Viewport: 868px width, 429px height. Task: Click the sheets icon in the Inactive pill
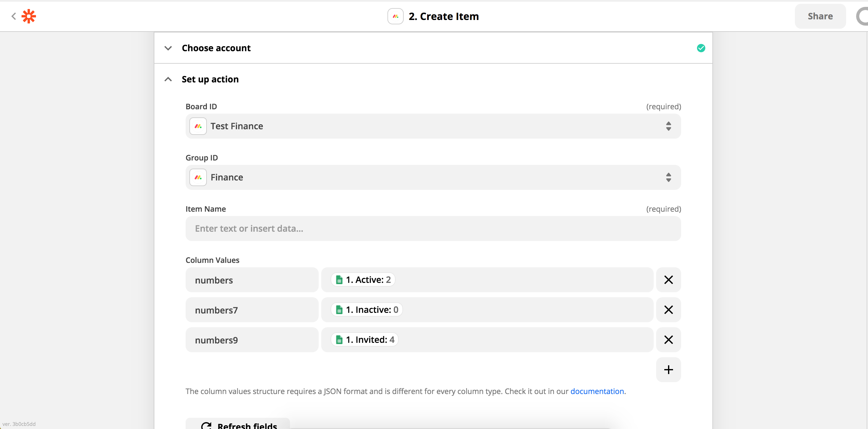pyautogui.click(x=339, y=310)
